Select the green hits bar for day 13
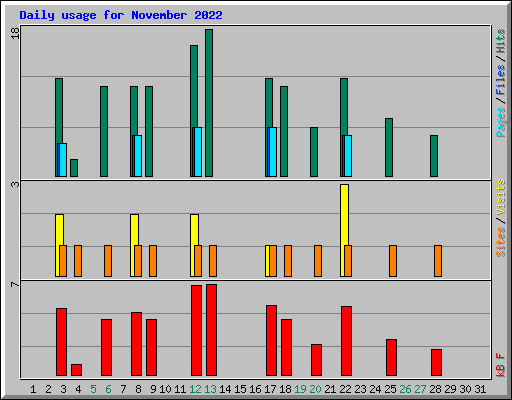The image size is (512, 400). [x=209, y=103]
